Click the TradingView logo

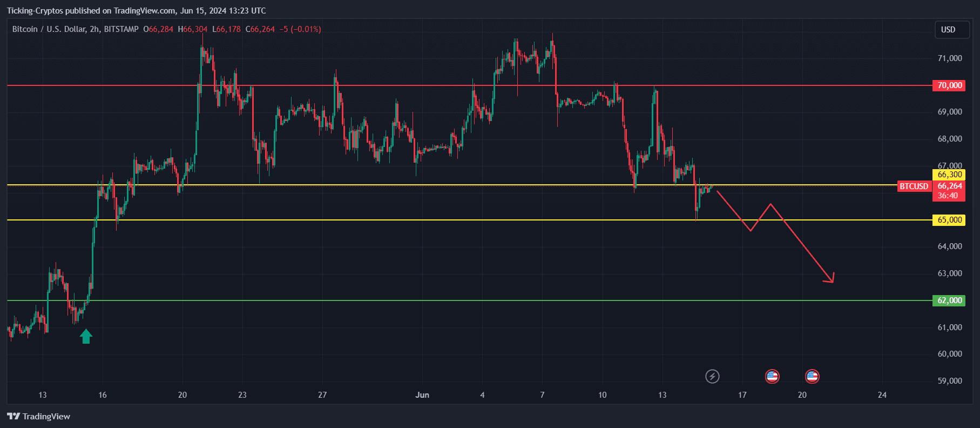(x=39, y=416)
